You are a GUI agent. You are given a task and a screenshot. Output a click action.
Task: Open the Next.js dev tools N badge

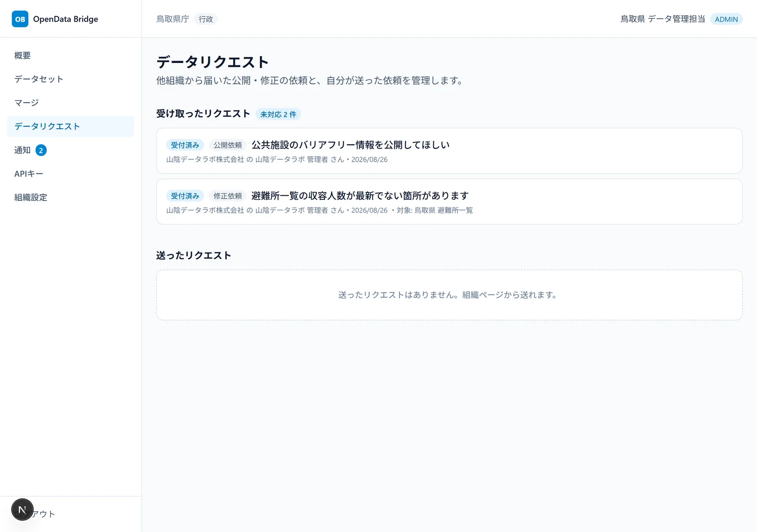click(x=22, y=510)
